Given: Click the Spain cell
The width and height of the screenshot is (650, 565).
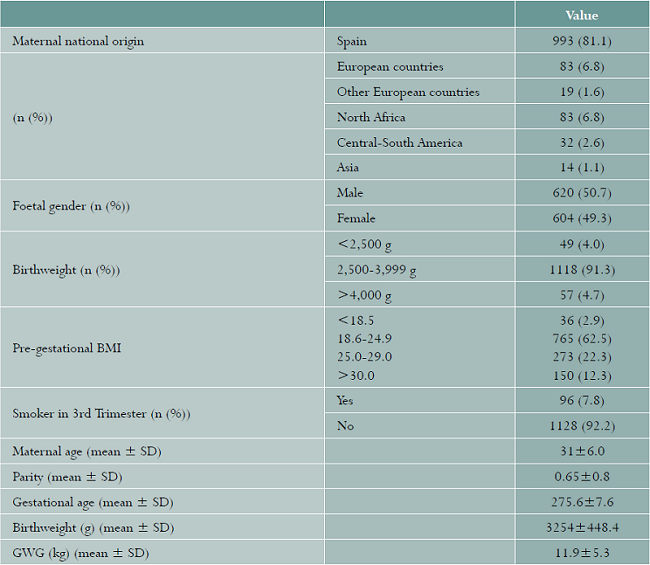Looking at the screenshot, I should (x=352, y=41).
